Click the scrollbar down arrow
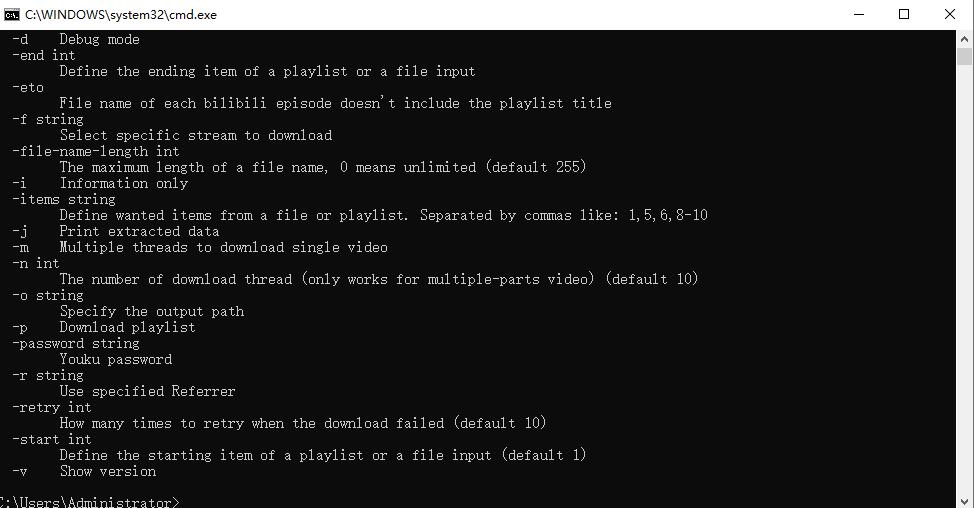 coord(965,499)
